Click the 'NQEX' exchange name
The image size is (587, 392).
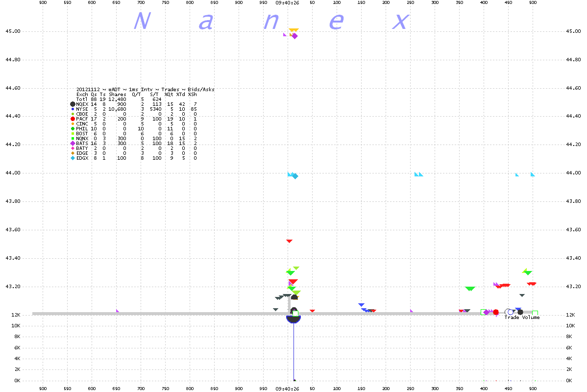point(82,104)
